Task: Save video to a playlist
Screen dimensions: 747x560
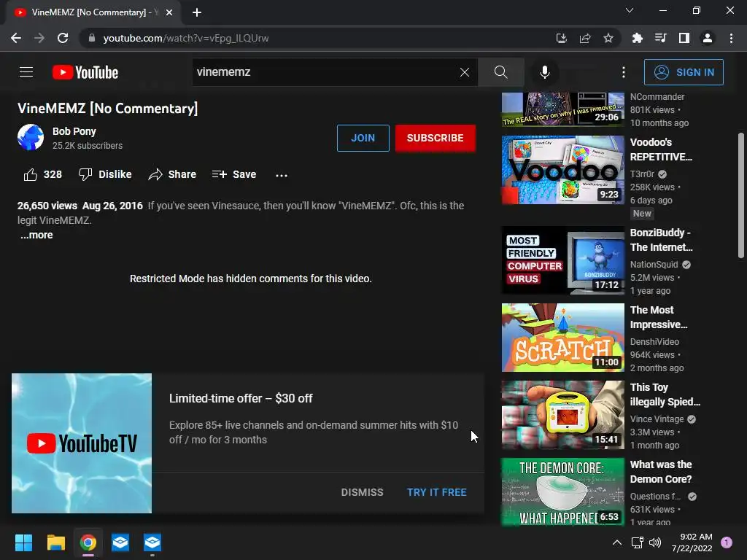Action: pos(234,175)
